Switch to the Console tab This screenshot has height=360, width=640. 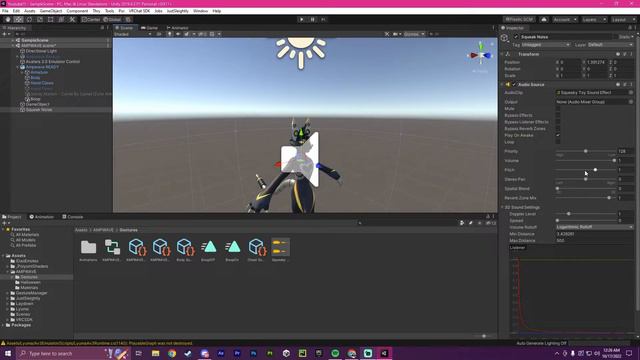coord(73,217)
